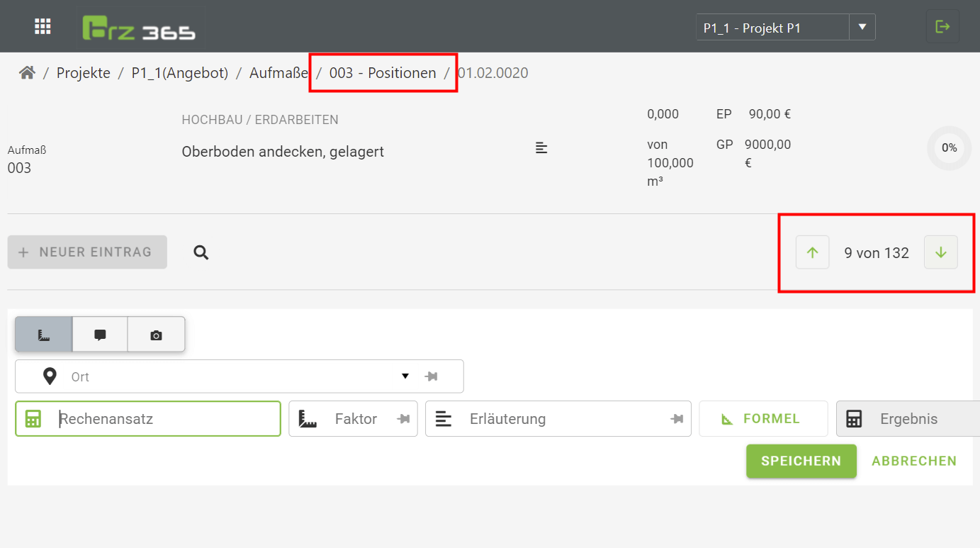Switch to the comment entry tab
The width and height of the screenshot is (980, 548).
coord(100,335)
